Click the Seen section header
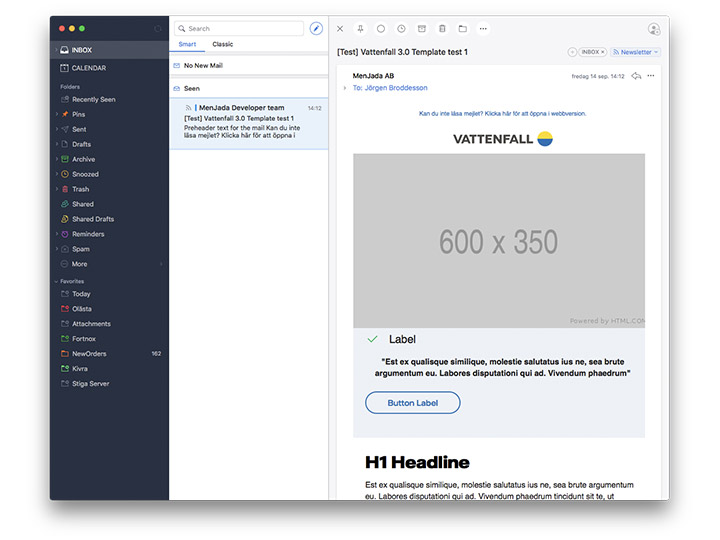This screenshot has width=720, height=540. pyautogui.click(x=248, y=89)
